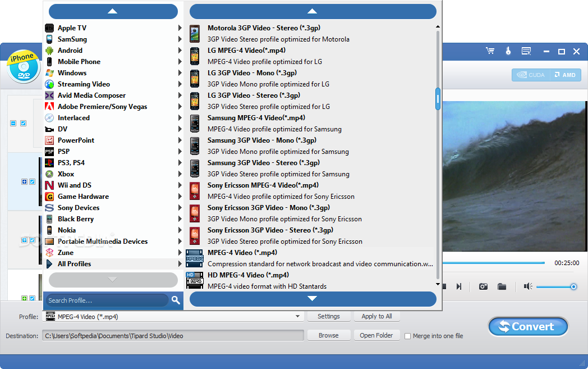Viewport: 588px width, 369px height.
Task: Toggle AMD acceleration button
Action: (565, 75)
